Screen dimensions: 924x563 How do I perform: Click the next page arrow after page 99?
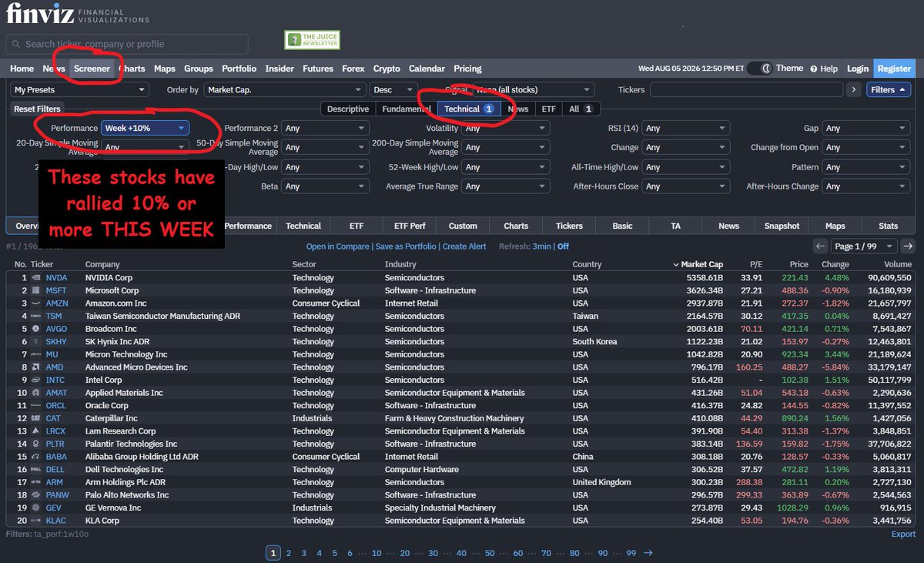click(x=648, y=553)
